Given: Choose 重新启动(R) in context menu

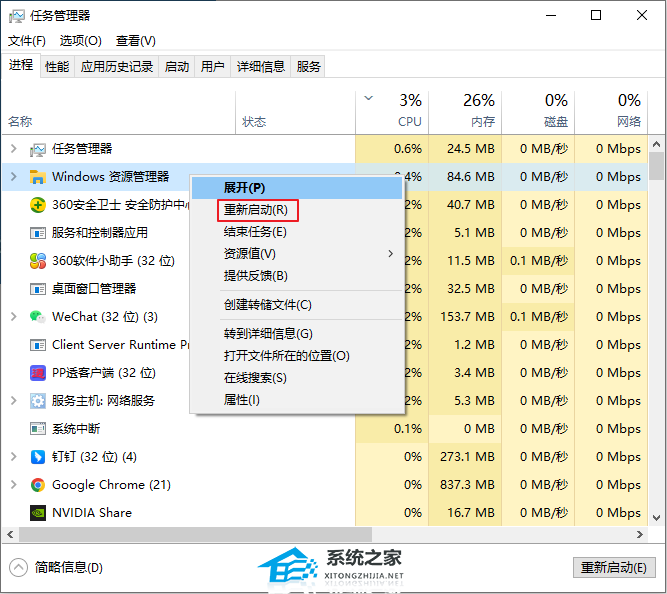Looking at the screenshot, I should click(297, 210).
